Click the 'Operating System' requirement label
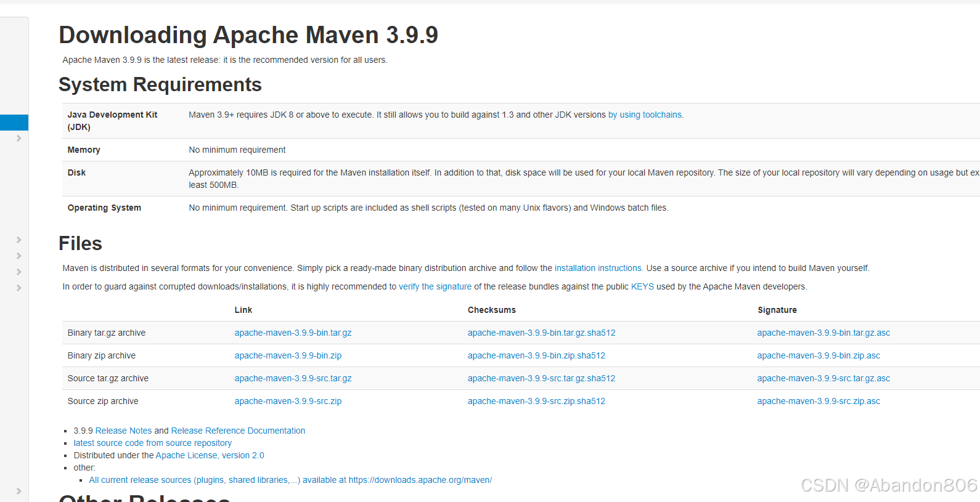This screenshot has width=980, height=502. tap(104, 208)
